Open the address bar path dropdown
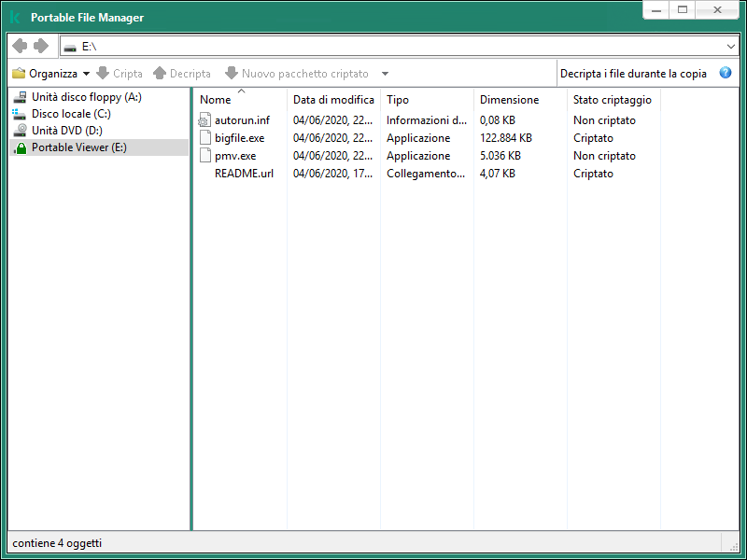The image size is (747, 560). [731, 45]
